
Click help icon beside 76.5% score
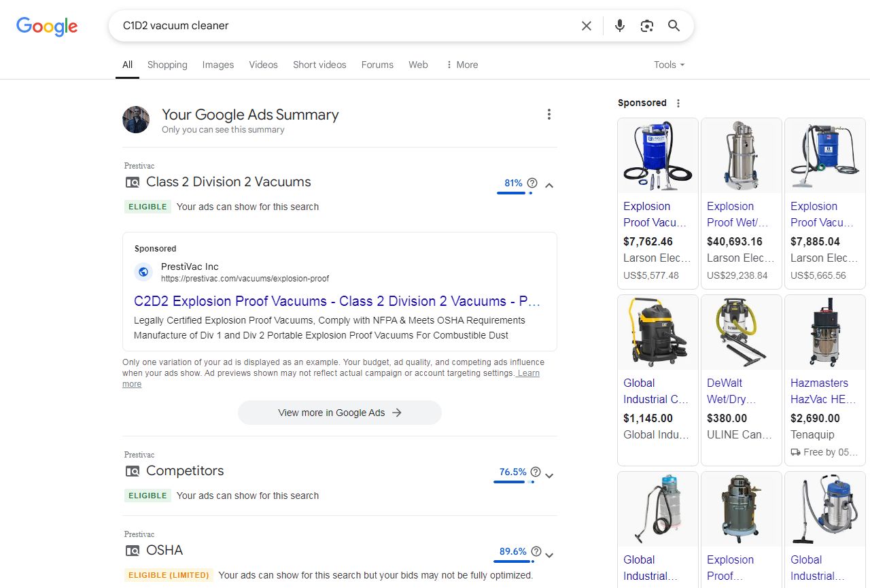[536, 472]
